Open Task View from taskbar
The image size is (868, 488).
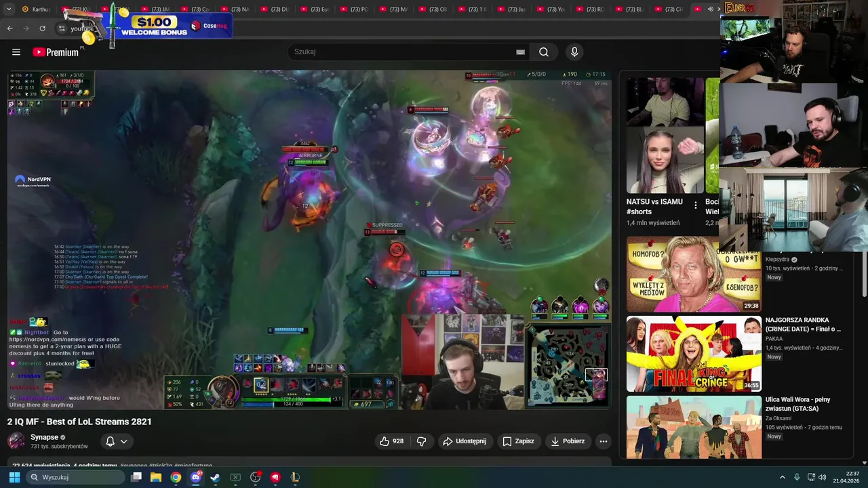coord(136,477)
